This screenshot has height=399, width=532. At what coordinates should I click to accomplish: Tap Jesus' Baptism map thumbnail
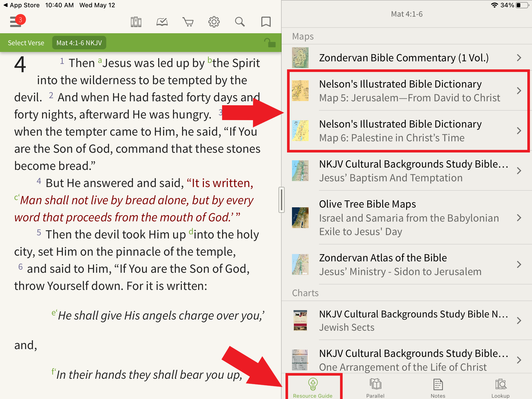click(x=300, y=171)
